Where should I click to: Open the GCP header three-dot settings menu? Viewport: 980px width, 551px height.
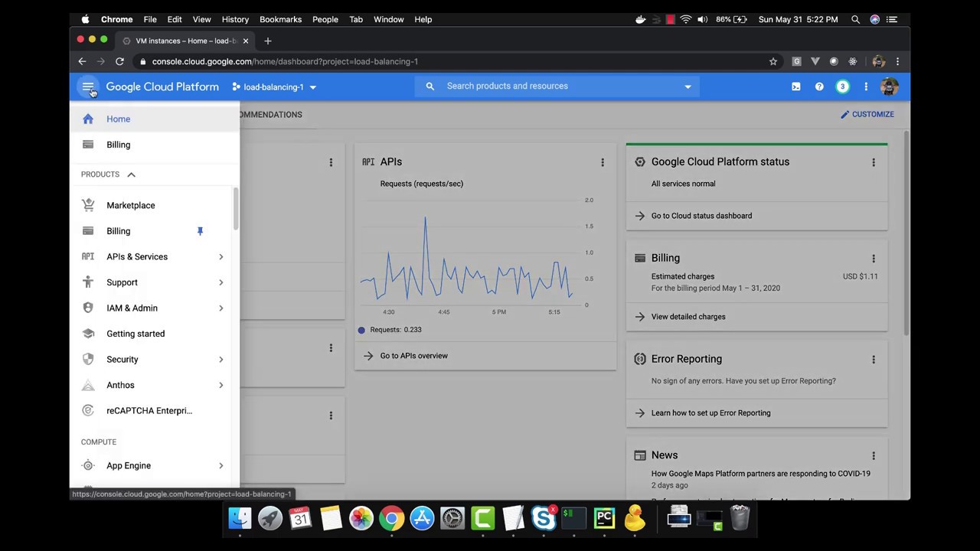[866, 86]
